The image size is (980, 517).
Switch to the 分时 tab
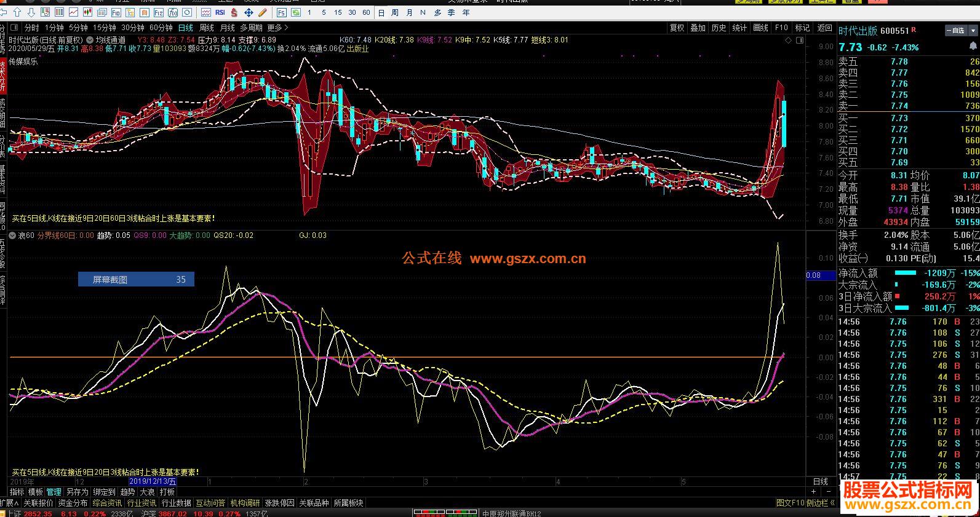[31, 28]
